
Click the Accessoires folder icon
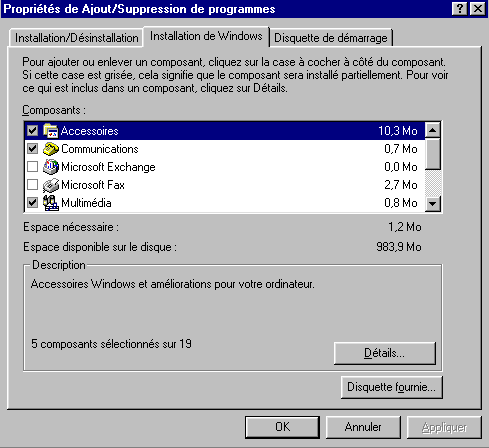51,131
